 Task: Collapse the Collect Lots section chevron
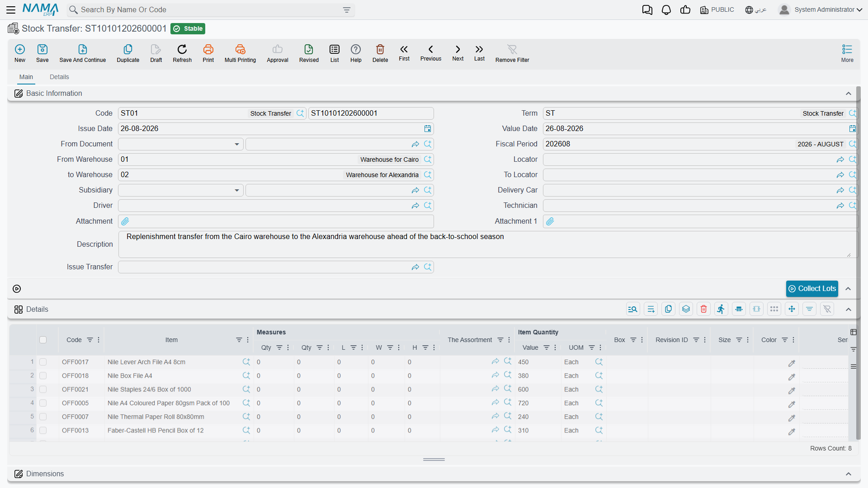[x=849, y=289]
